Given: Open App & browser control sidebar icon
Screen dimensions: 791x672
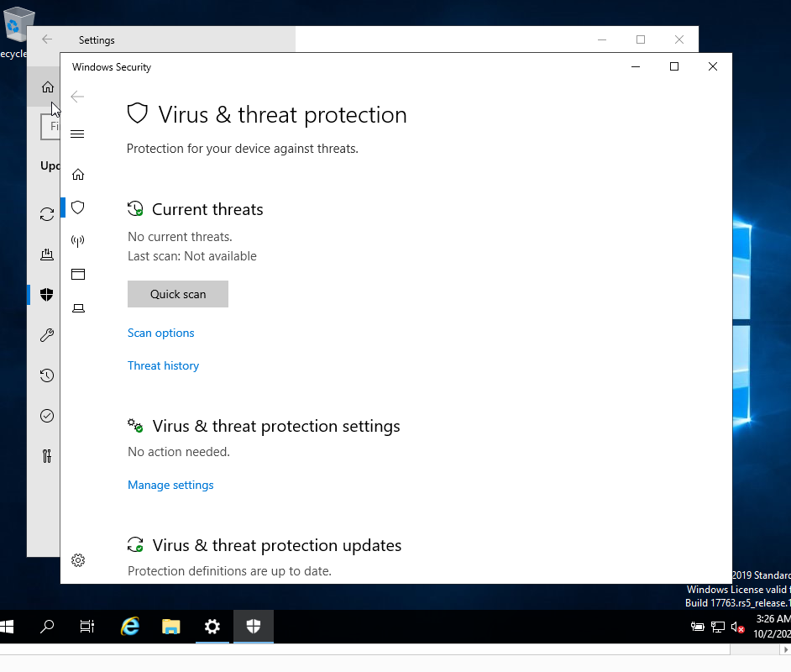Looking at the screenshot, I should pos(78,275).
